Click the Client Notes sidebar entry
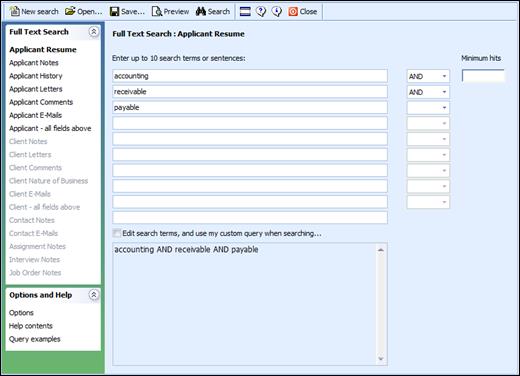The image size is (520, 376). [28, 141]
